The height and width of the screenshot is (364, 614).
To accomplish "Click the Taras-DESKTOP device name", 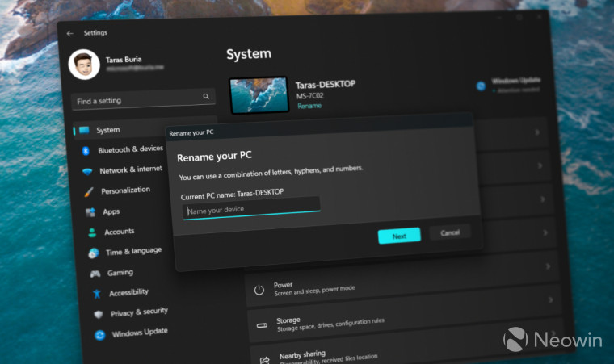I will tap(326, 85).
